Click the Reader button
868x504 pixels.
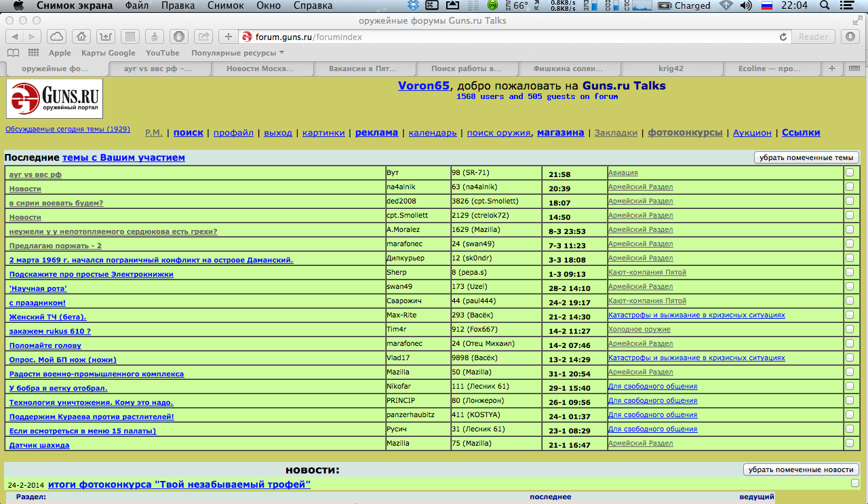pyautogui.click(x=813, y=37)
